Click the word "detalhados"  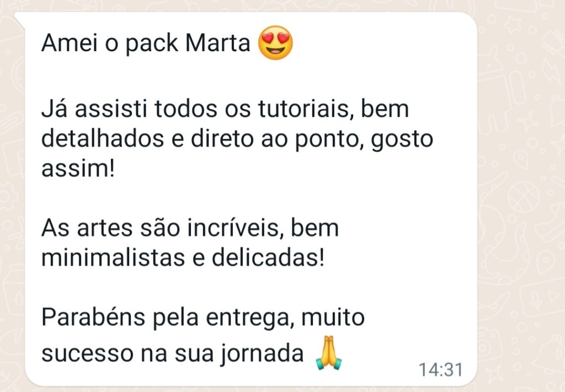click(103, 139)
